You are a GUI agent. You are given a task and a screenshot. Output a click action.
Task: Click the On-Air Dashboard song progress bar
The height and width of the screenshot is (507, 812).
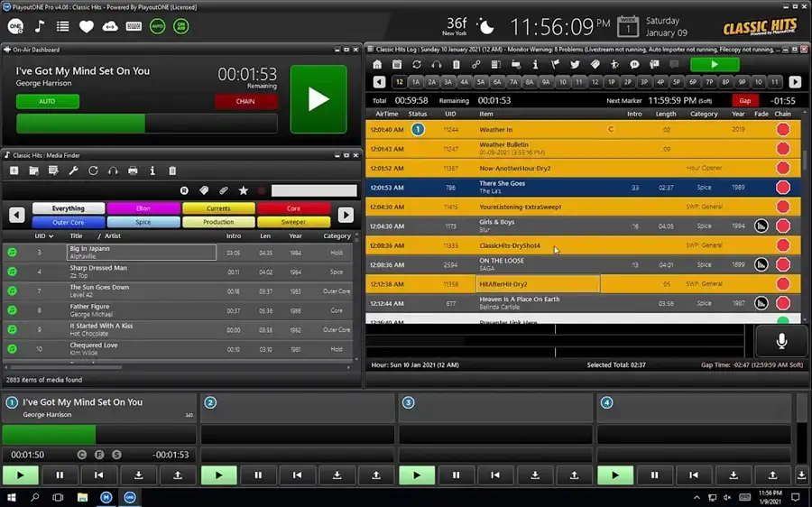[x=146, y=124]
